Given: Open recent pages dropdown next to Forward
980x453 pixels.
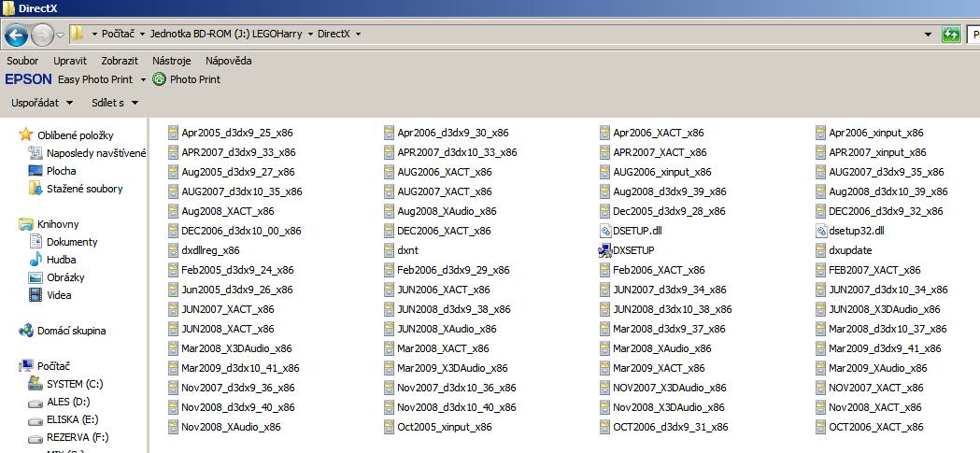Looking at the screenshot, I should click(60, 35).
